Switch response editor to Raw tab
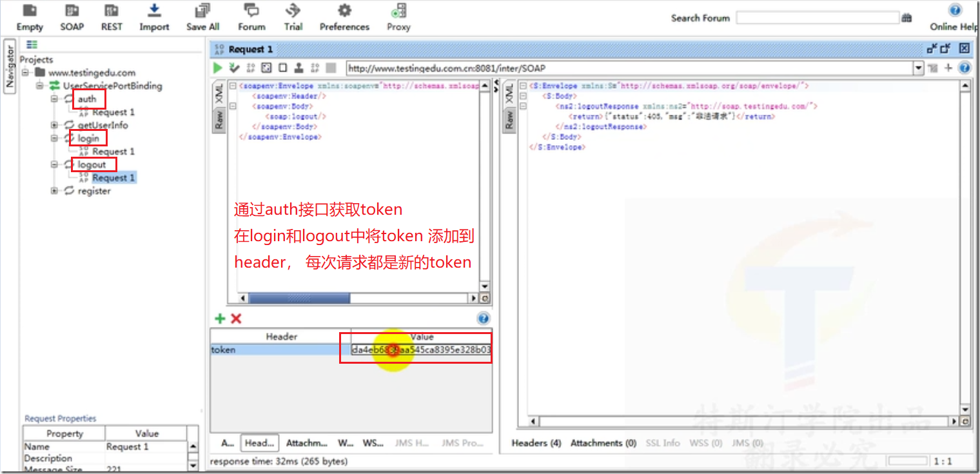The image size is (980, 474). tap(509, 121)
